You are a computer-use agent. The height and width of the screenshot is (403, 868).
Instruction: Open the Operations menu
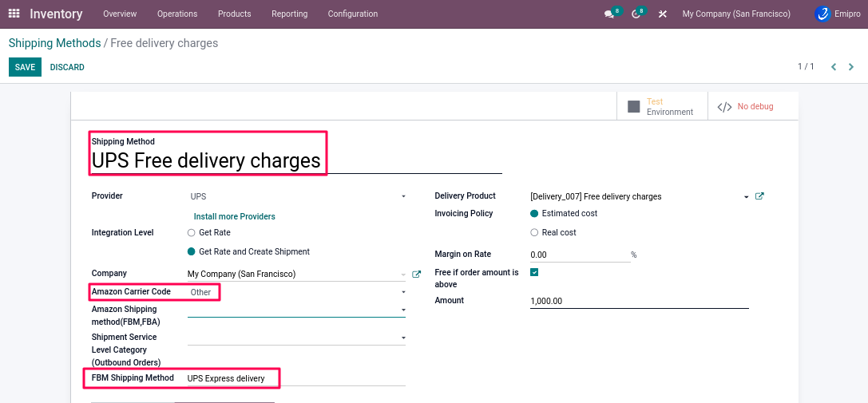pos(177,14)
